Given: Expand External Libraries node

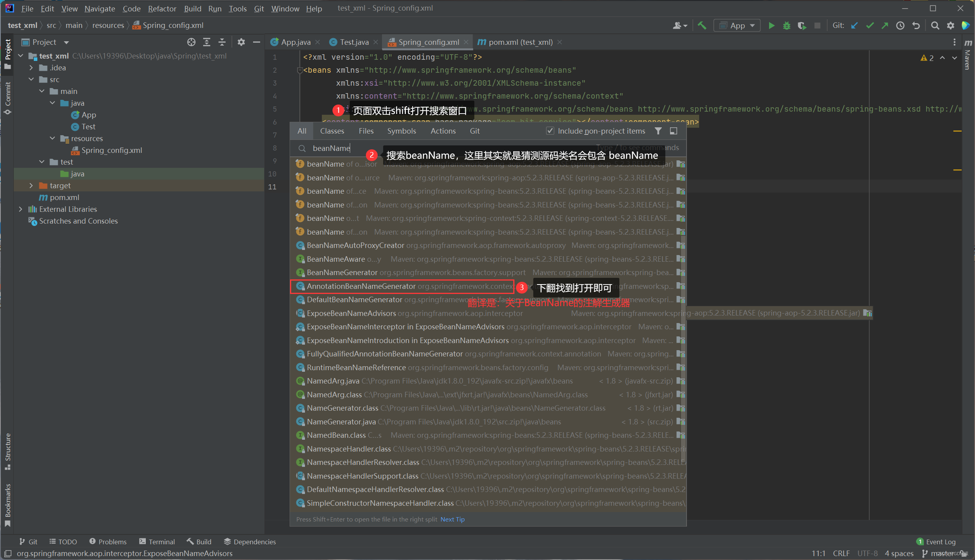Looking at the screenshot, I should pyautogui.click(x=21, y=209).
